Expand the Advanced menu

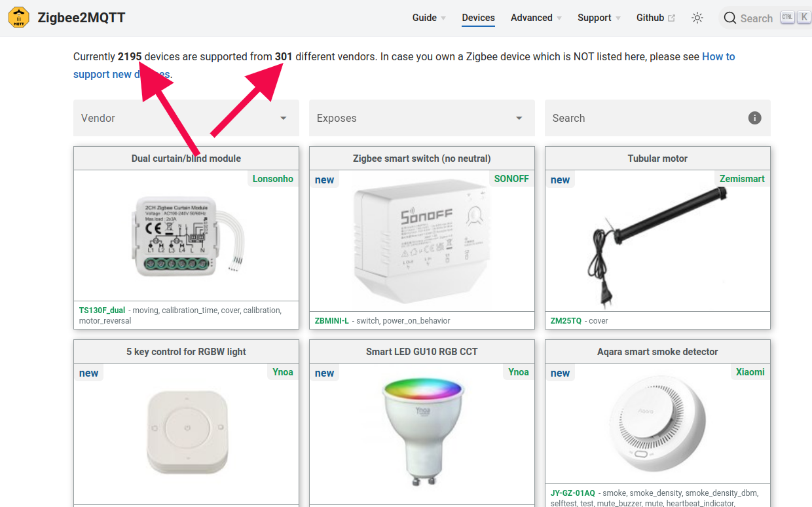[x=536, y=18]
